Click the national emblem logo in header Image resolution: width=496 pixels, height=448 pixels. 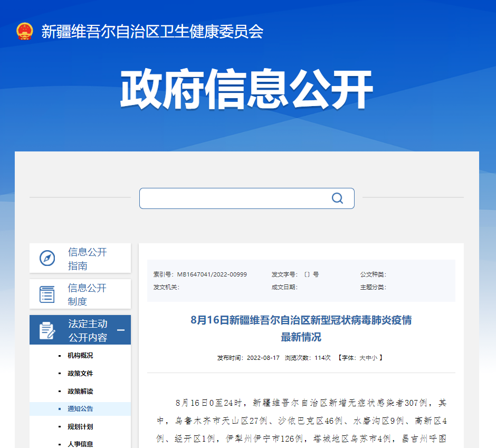pyautogui.click(x=24, y=32)
